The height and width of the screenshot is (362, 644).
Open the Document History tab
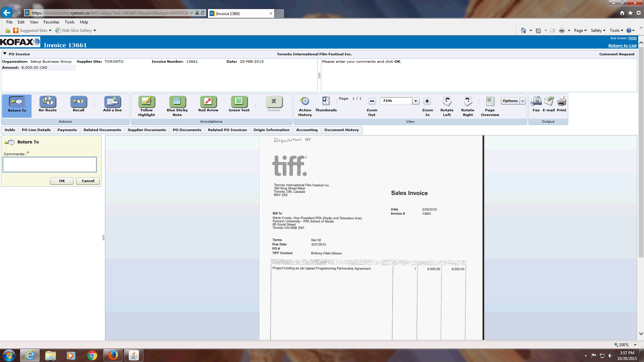(x=341, y=130)
